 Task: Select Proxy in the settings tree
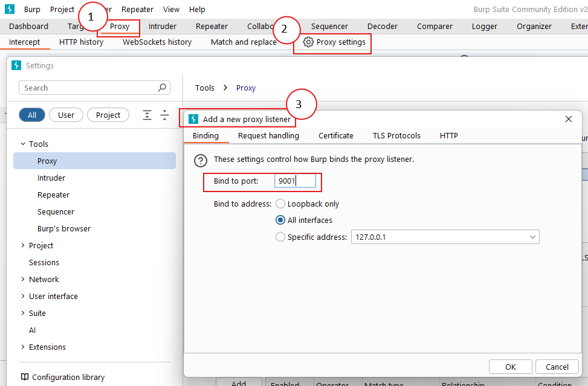click(94, 161)
